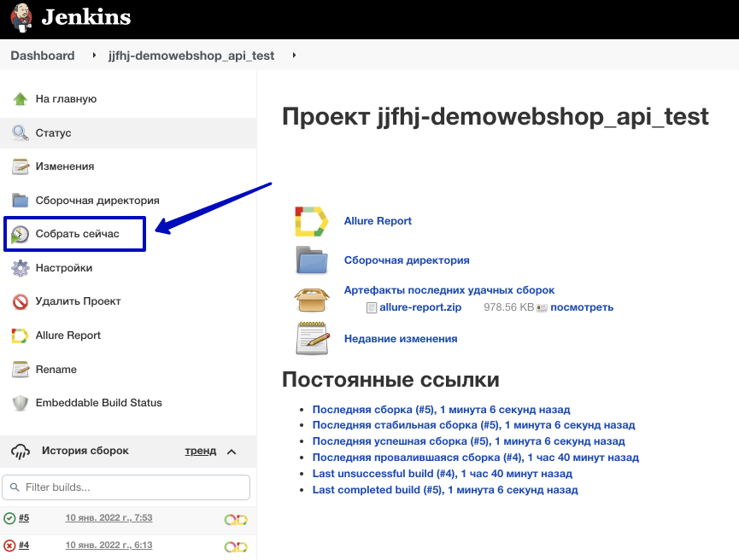
Task: Open Allure icon on build #5 row
Action: click(x=236, y=520)
